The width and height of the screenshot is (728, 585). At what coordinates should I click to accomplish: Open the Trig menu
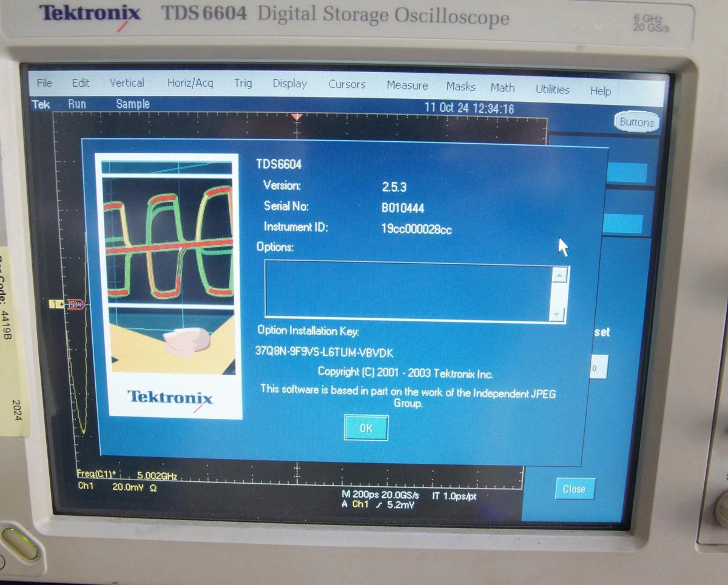pyautogui.click(x=243, y=83)
